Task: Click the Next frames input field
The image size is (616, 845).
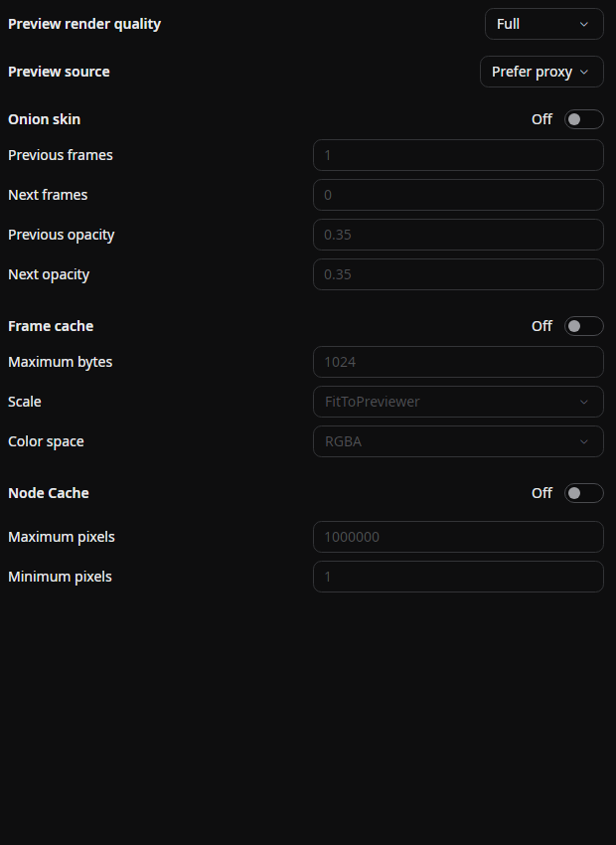Action: point(458,195)
